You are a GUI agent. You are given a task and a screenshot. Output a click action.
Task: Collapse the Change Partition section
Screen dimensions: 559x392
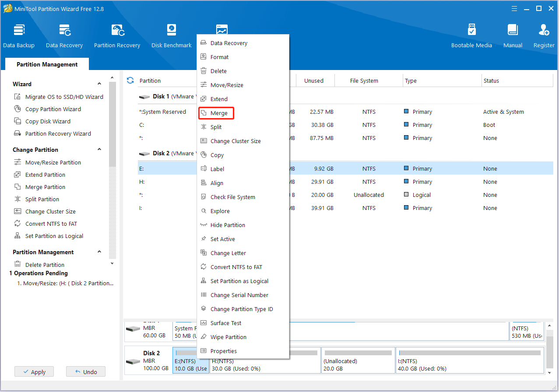point(99,150)
